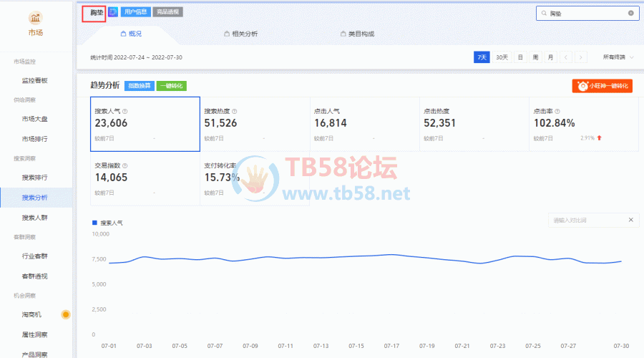Screen dimensions: 644x358
Task: Open 搜索排行 in the sidebar
Action: pyautogui.click(x=34, y=178)
